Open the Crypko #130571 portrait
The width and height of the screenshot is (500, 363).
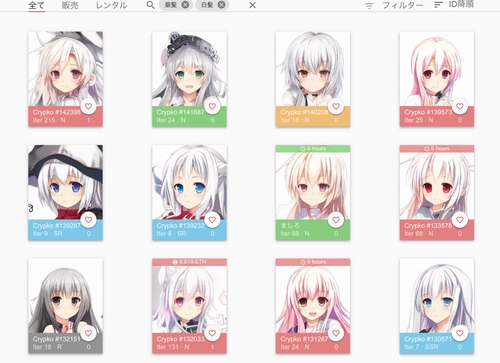tap(437, 296)
